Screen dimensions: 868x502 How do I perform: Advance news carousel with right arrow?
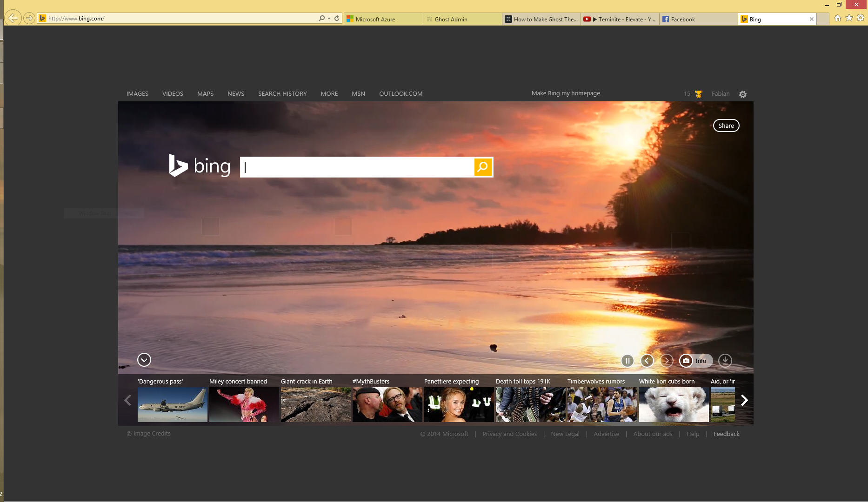pos(744,400)
